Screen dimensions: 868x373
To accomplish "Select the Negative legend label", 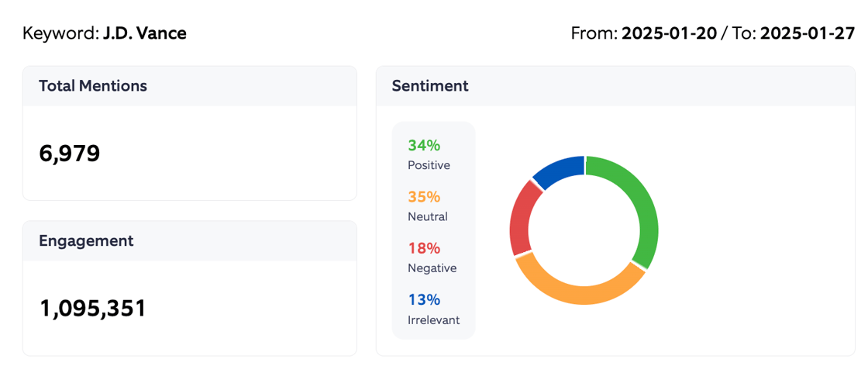I will click(432, 268).
